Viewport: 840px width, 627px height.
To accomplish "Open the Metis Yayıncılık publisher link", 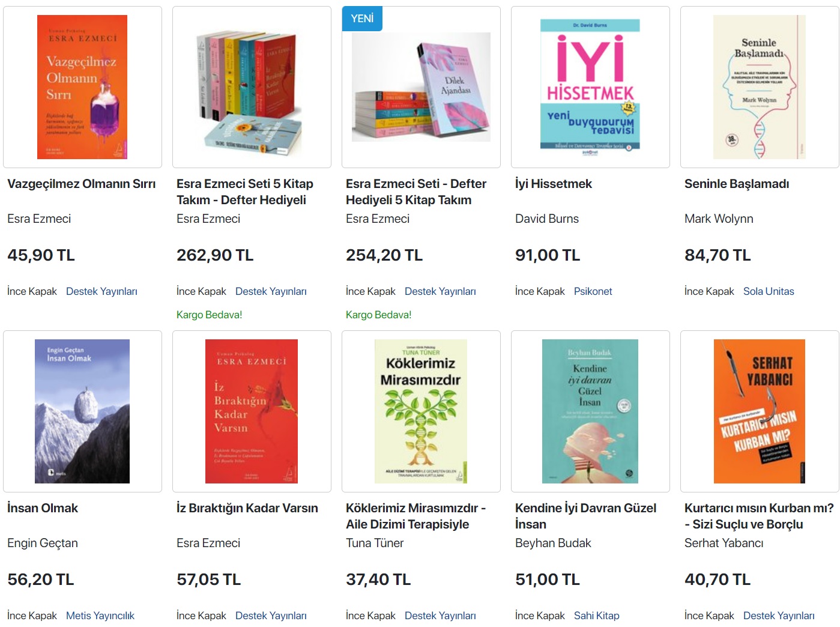I will point(100,616).
